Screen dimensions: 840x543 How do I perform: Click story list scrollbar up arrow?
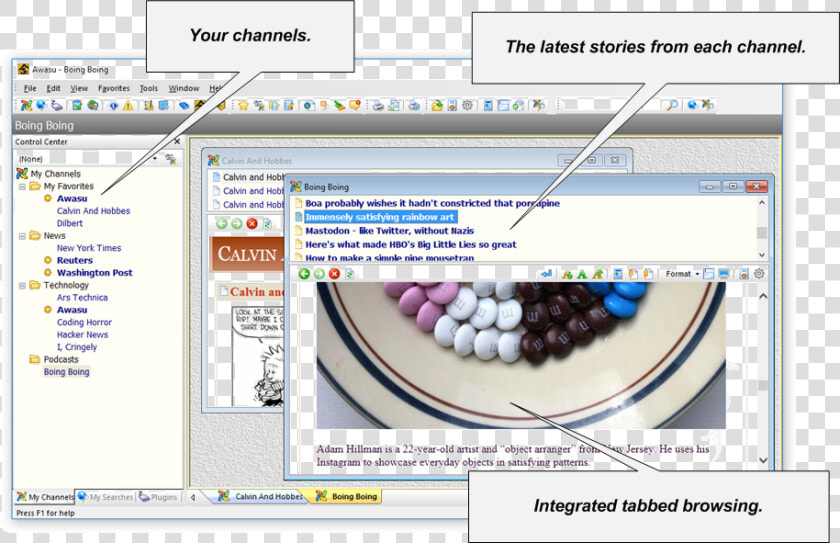pyautogui.click(x=761, y=203)
